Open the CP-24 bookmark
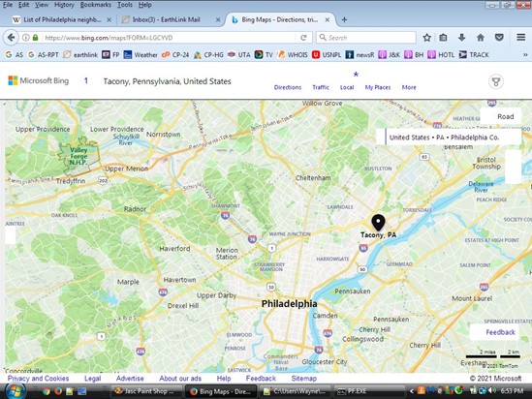Viewport: 532px width, 399px height. click(x=175, y=54)
